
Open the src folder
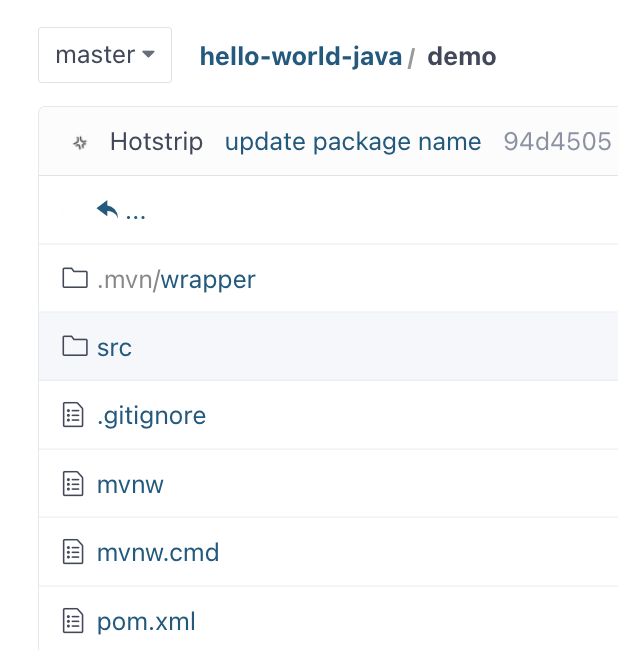coord(114,347)
